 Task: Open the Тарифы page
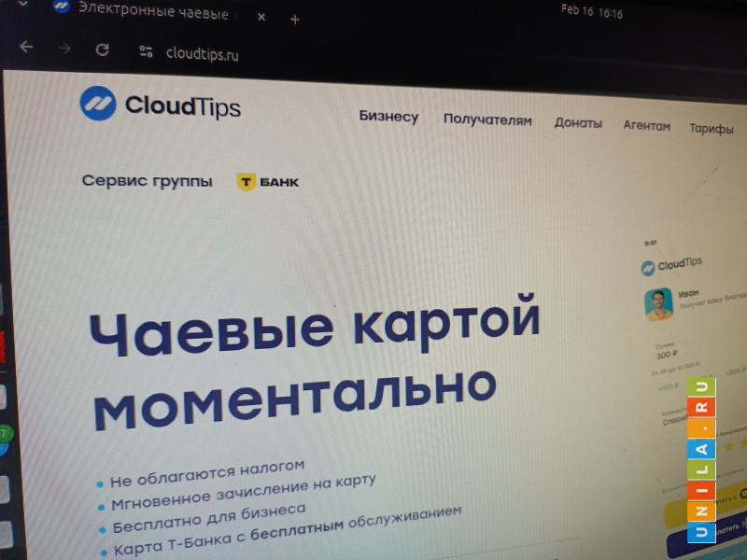712,129
